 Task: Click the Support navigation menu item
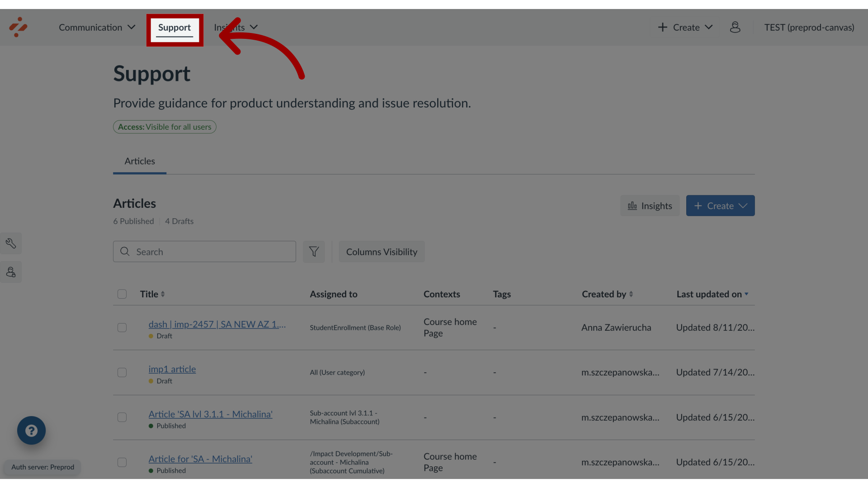click(x=175, y=27)
